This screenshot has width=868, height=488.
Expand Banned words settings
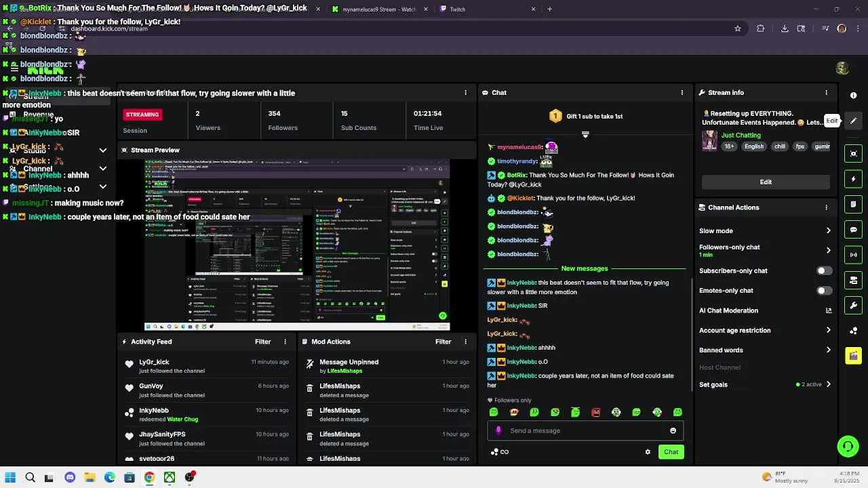point(828,350)
